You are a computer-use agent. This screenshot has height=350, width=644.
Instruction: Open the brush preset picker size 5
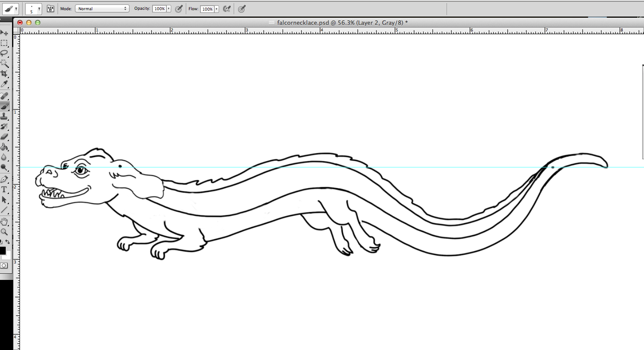tap(34, 8)
